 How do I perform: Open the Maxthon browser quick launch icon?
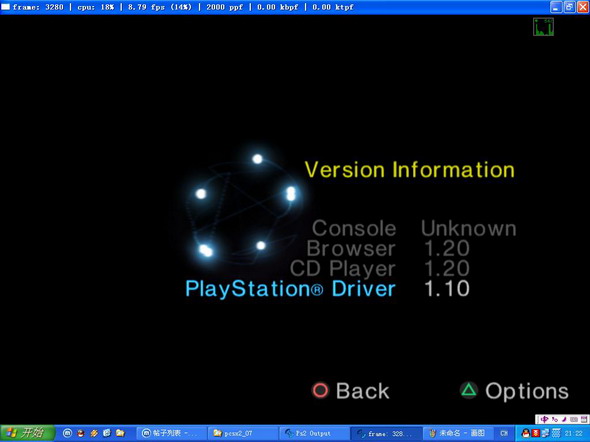tap(67, 433)
